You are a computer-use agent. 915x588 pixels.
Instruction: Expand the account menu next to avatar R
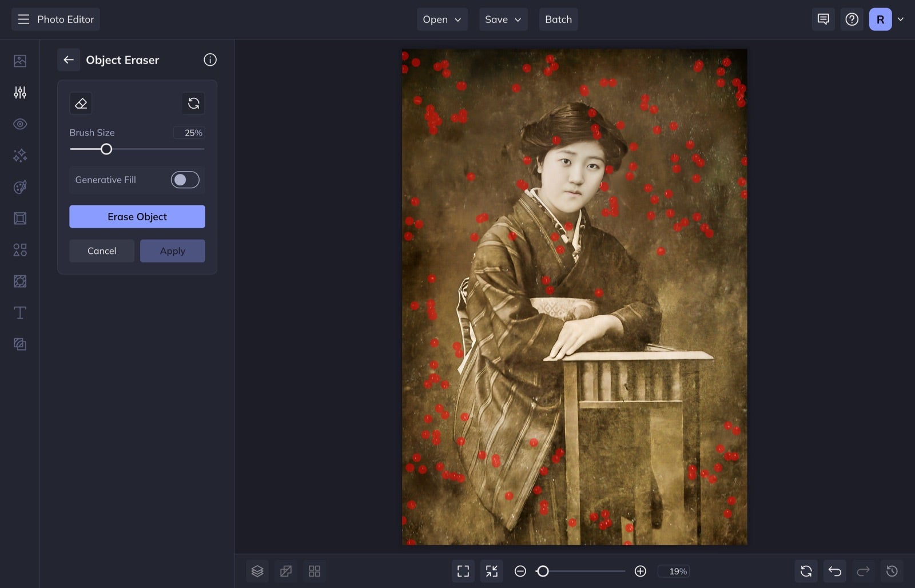tap(901, 19)
